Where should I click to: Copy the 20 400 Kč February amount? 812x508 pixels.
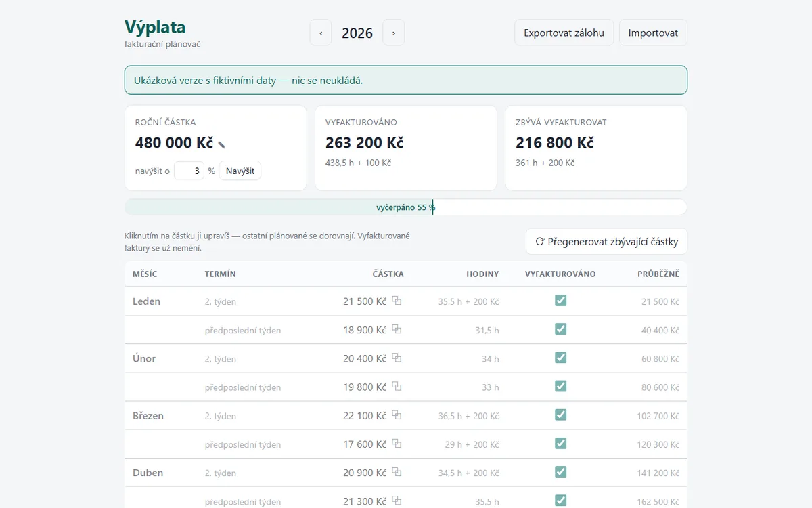click(397, 358)
